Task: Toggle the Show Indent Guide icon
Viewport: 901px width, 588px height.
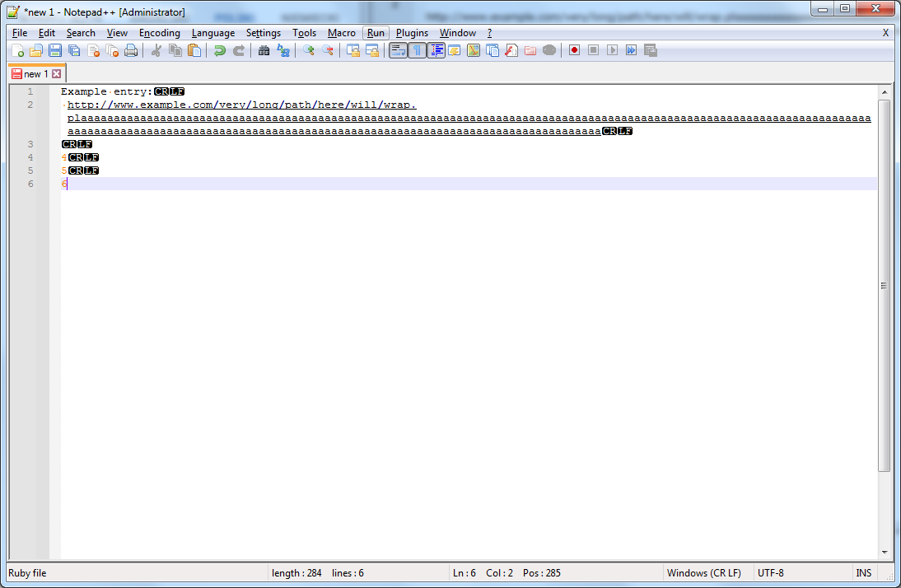Action: pyautogui.click(x=436, y=50)
